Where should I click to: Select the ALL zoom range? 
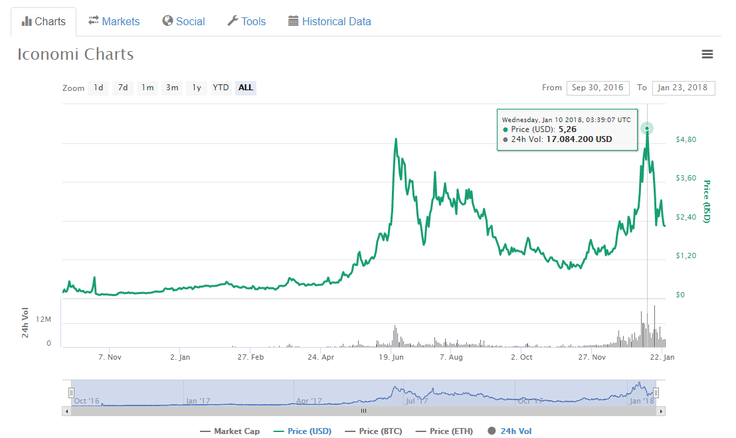[245, 88]
